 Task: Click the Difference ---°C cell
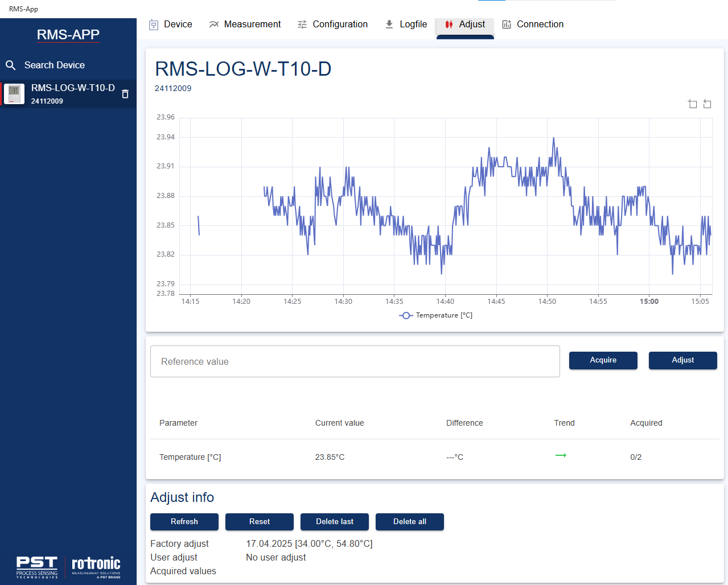[x=455, y=457]
